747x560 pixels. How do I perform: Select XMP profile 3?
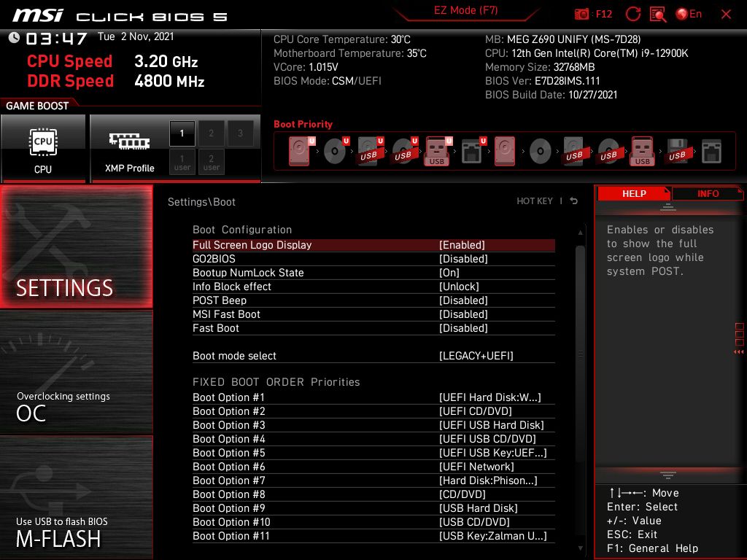point(240,133)
